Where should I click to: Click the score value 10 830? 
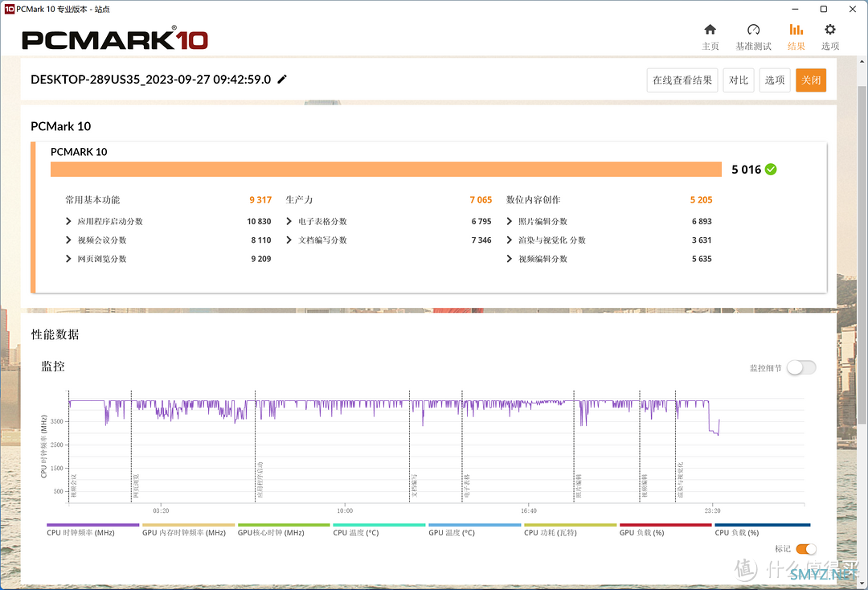click(259, 221)
